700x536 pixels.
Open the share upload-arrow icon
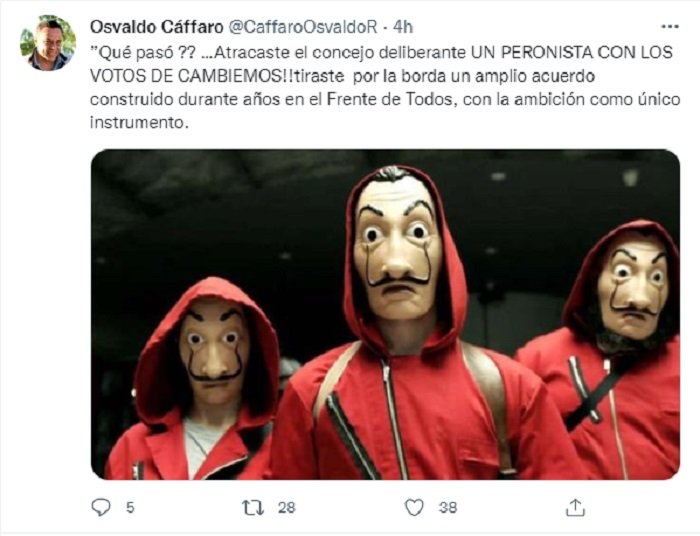pos(575,507)
